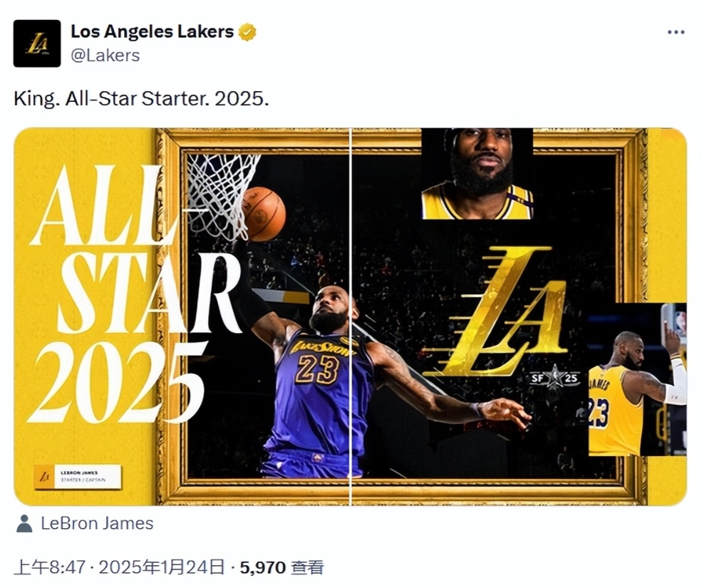The image size is (702, 588).
Task: Click the basketball near the hoop
Action: 264,214
